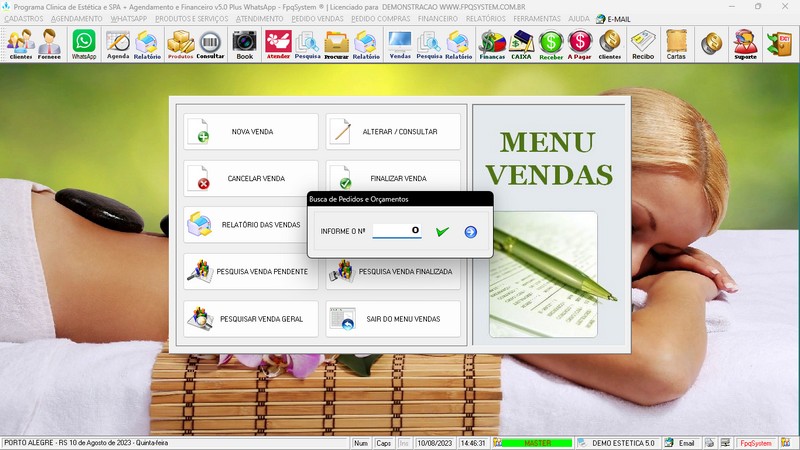Open the Suporte toolbar icon
Image resolution: width=800 pixels, height=450 pixels.
(x=745, y=44)
